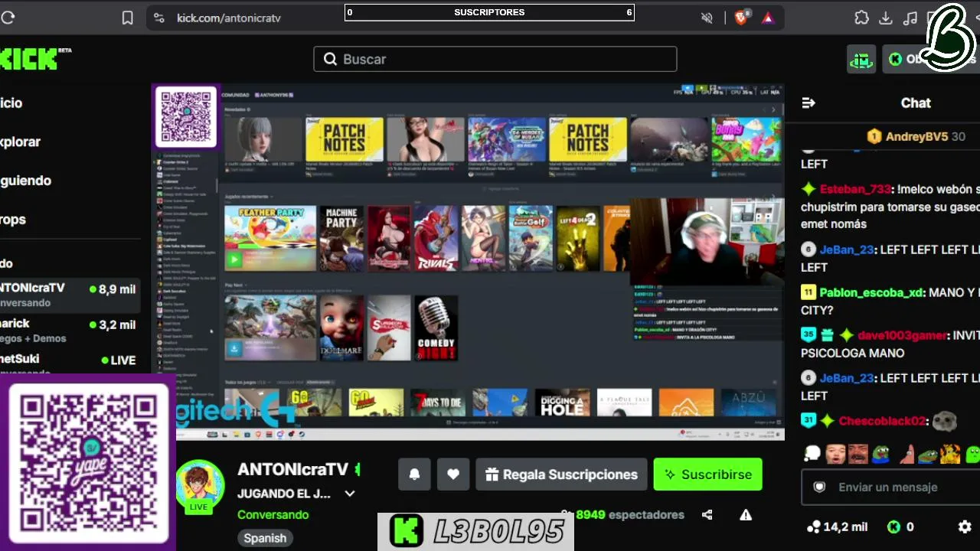Open the music note playlist icon
The image size is (980, 551).
tap(910, 18)
